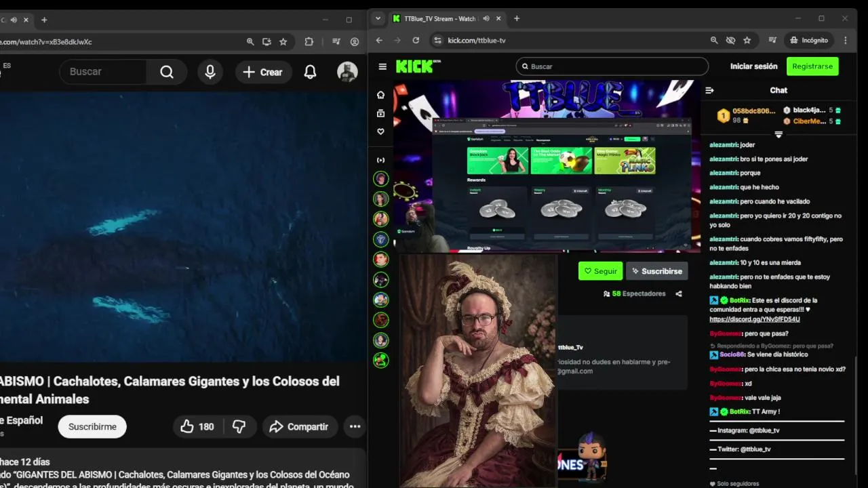Viewport: 868px width, 488px height.
Task: Click Suscribirse button on Kick
Action: (x=656, y=271)
